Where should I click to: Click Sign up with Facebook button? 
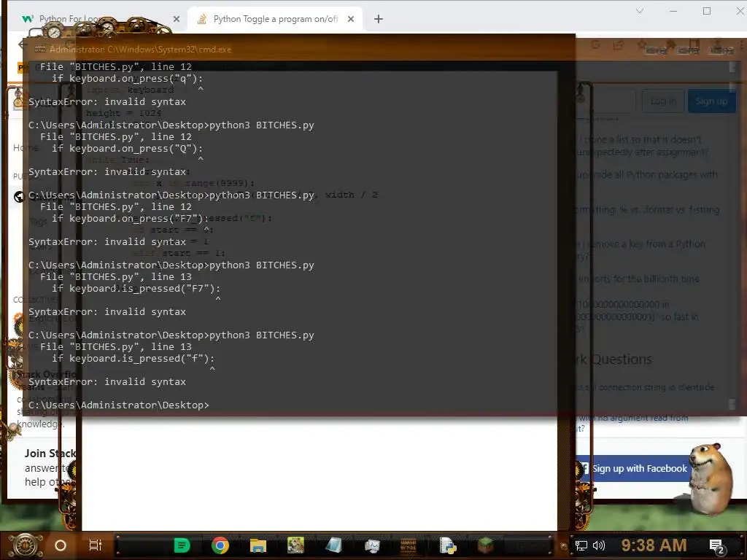pos(632,469)
